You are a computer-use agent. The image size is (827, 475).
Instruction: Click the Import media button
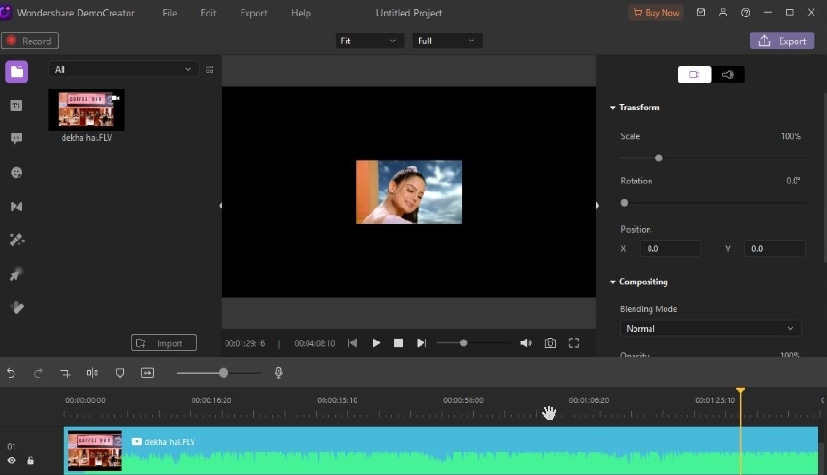tap(164, 343)
